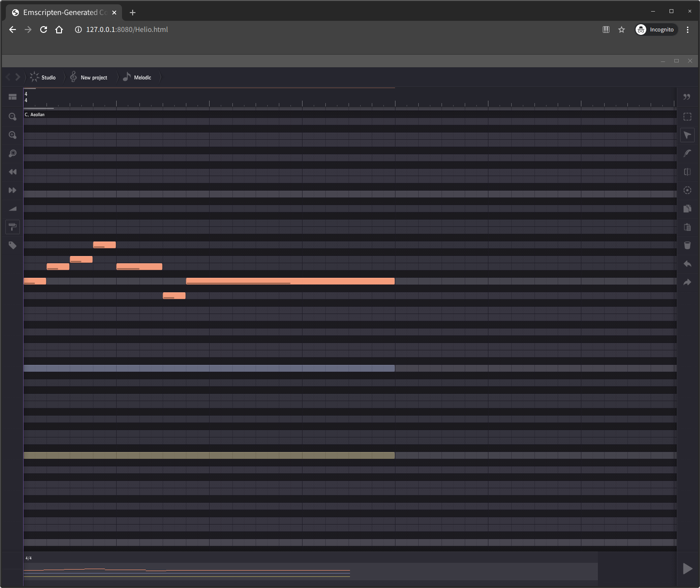Viewport: 700px width, 588px height.
Task: Go back in browser history
Action: click(x=13, y=30)
